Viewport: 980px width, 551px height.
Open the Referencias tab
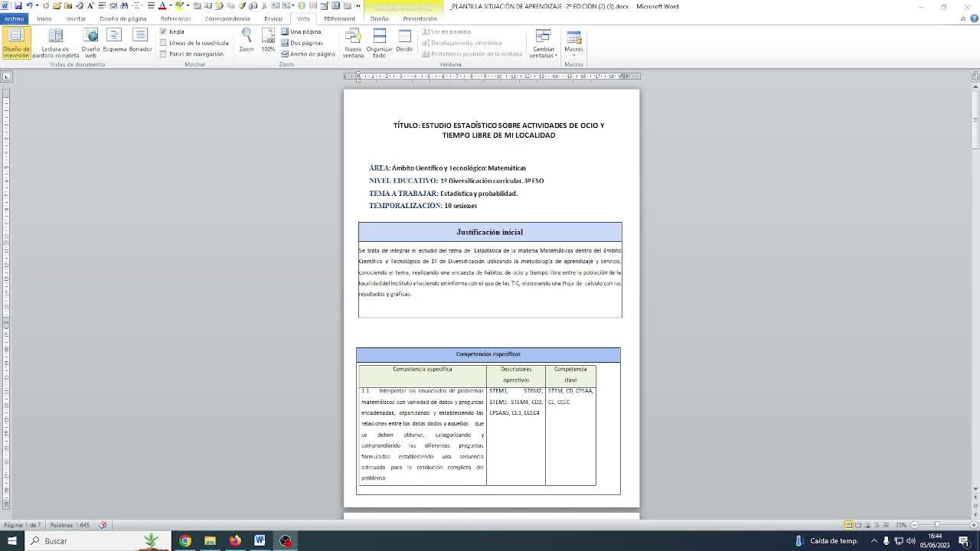176,18
